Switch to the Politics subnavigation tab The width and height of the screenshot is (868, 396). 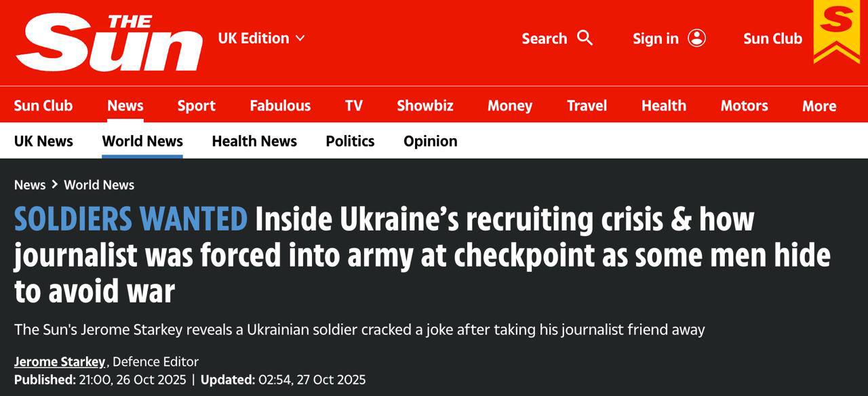pos(350,141)
